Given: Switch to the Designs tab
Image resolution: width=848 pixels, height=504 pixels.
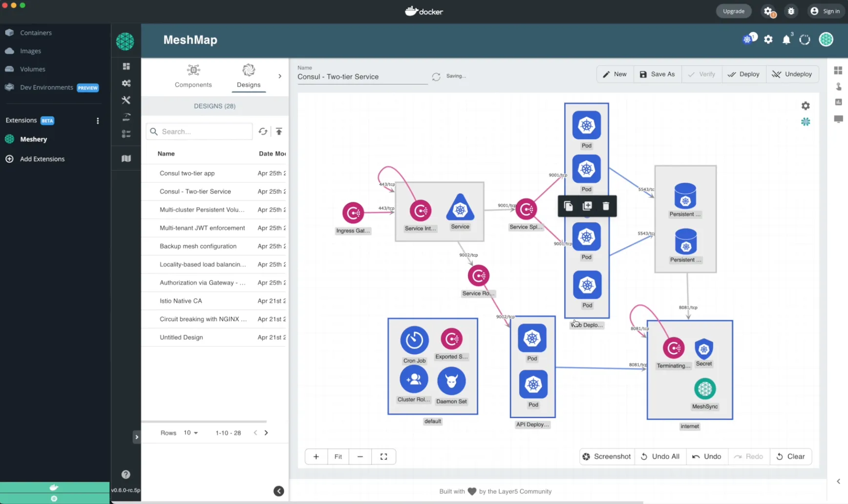Looking at the screenshot, I should pos(248,76).
